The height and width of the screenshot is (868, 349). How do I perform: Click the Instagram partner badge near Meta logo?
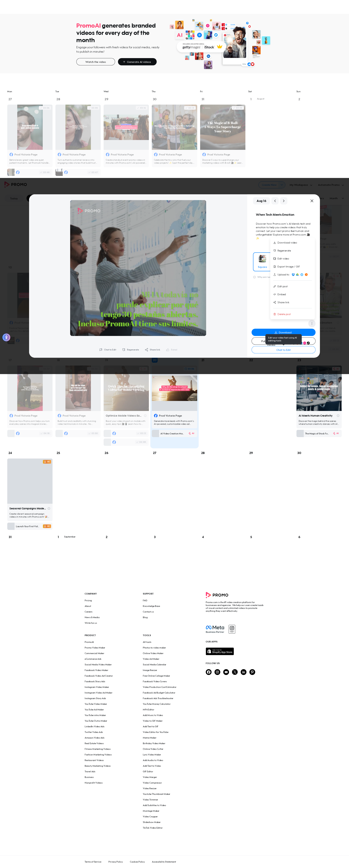click(x=232, y=629)
